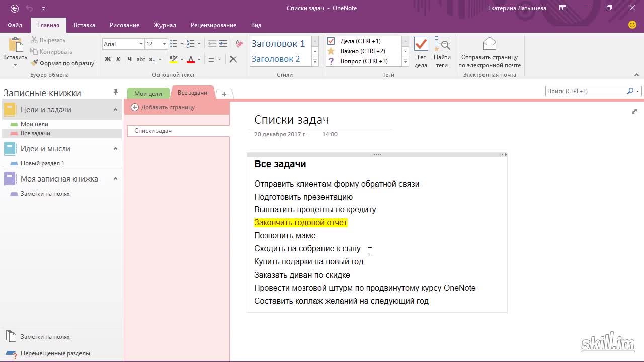
Task: Collapse the Цели и задачи notebook
Action: click(x=115, y=110)
